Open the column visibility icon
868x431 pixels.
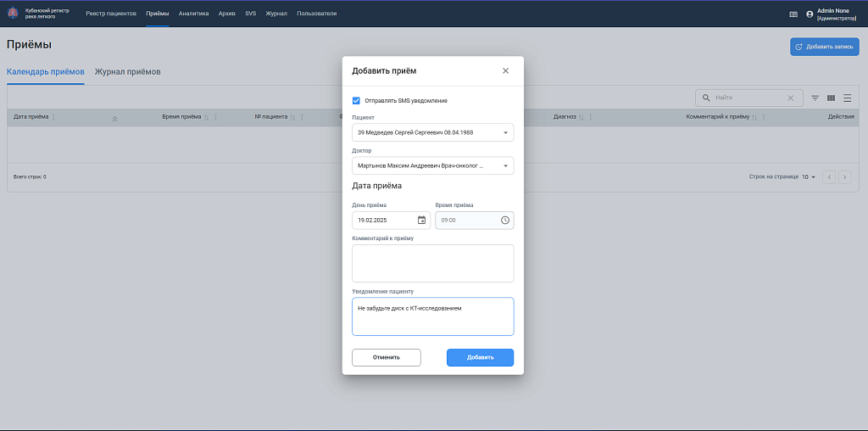[x=831, y=98]
